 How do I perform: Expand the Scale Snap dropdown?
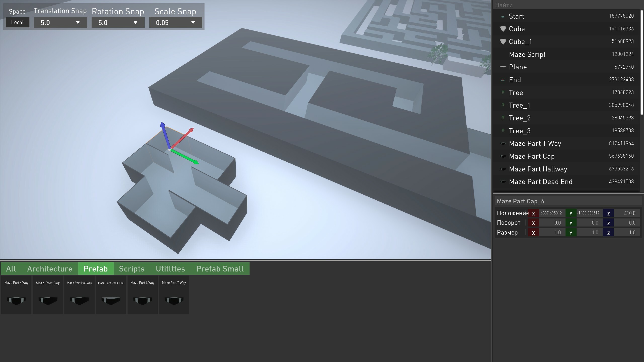[175, 23]
